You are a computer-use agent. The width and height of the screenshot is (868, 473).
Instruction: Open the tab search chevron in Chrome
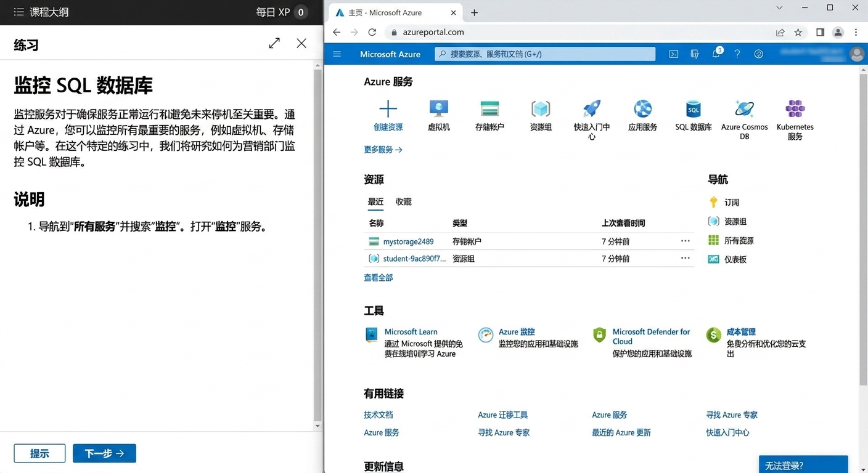tap(779, 8)
